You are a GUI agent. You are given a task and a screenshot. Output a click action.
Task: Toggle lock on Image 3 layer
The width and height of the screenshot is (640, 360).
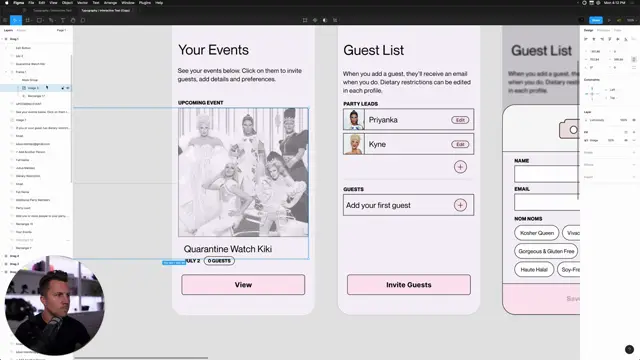pyautogui.click(x=63, y=88)
